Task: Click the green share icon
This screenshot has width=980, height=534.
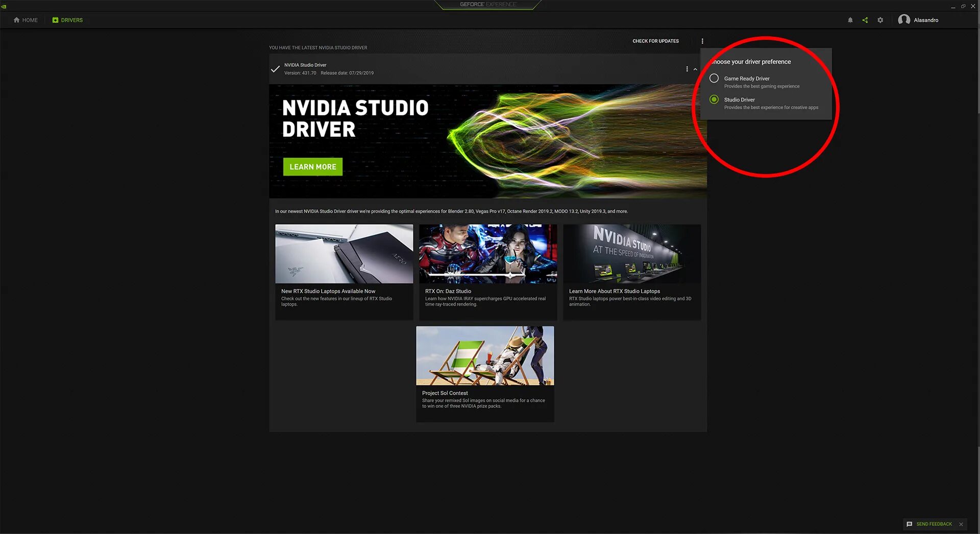Action: coord(865,20)
